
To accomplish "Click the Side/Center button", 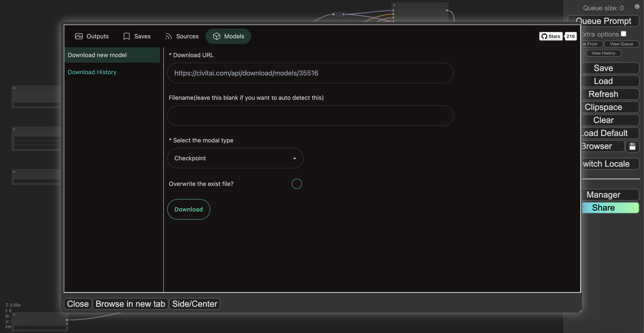I will point(194,304).
